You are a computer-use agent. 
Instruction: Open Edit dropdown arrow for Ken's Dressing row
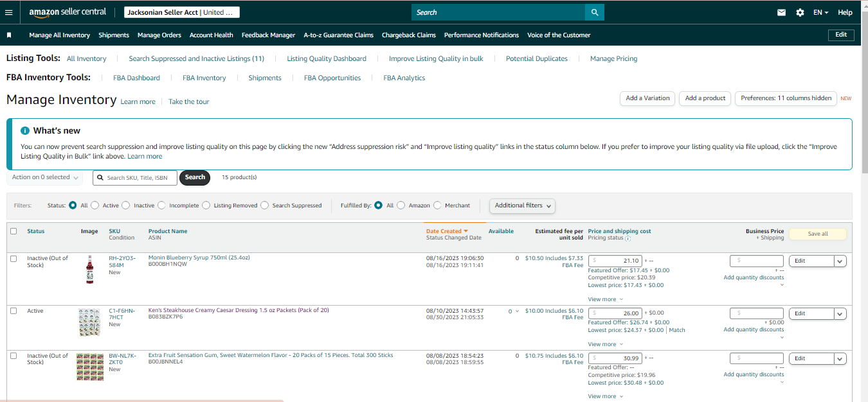tap(840, 313)
